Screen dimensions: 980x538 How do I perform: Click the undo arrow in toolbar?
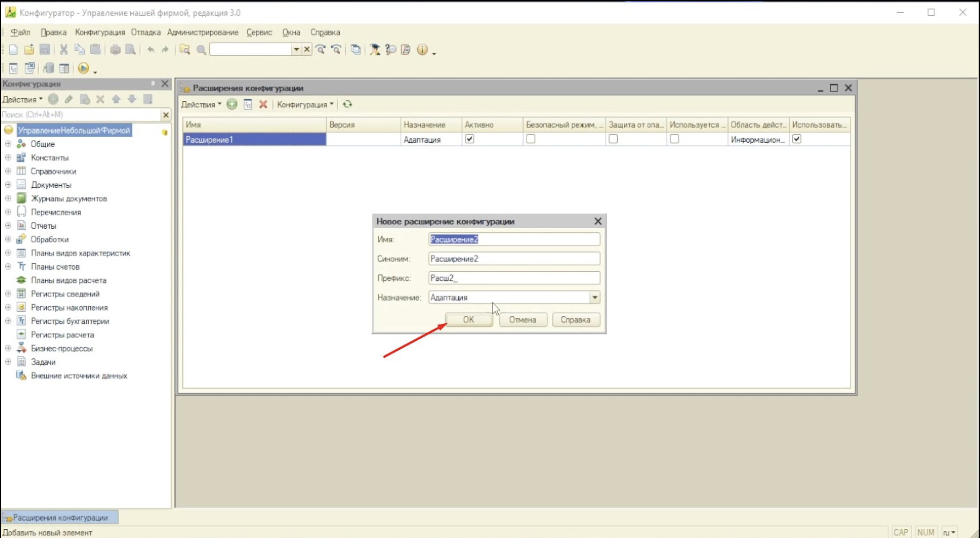pos(150,50)
